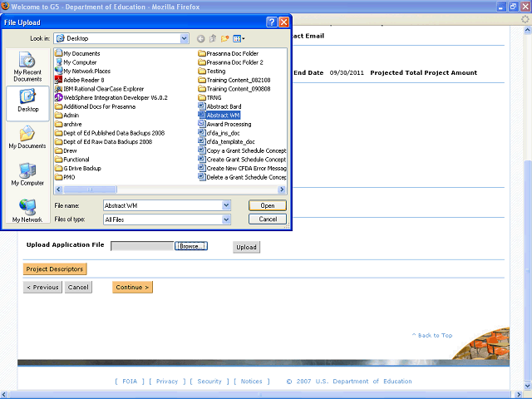The image size is (532, 399).
Task: Select the PMO folder
Action: (x=65, y=177)
